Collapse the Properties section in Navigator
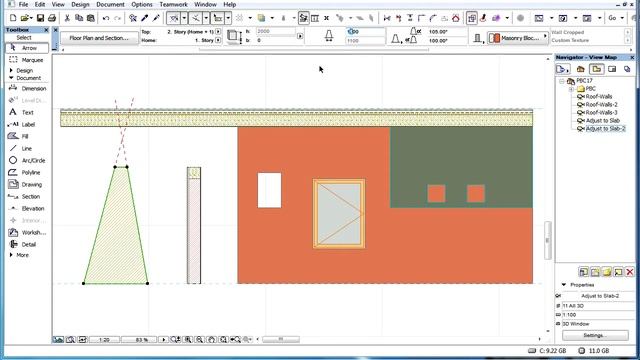The height and width of the screenshot is (360, 640). (564, 285)
